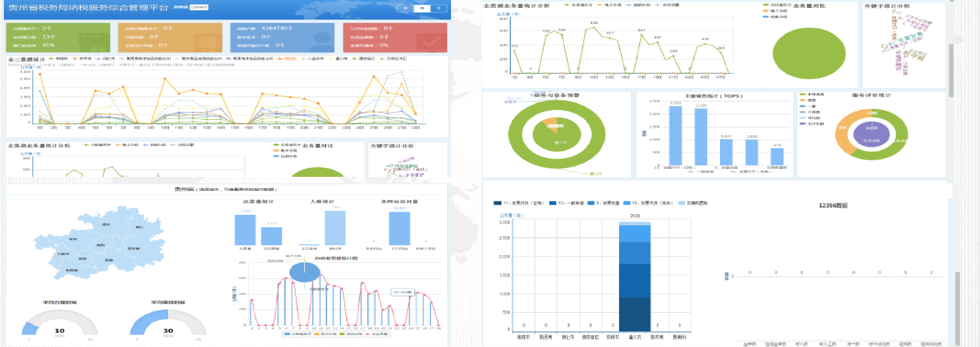The image size is (980, 347).
Task: Click the 主要业务统计（TOP5）chart title
Action: click(714, 96)
